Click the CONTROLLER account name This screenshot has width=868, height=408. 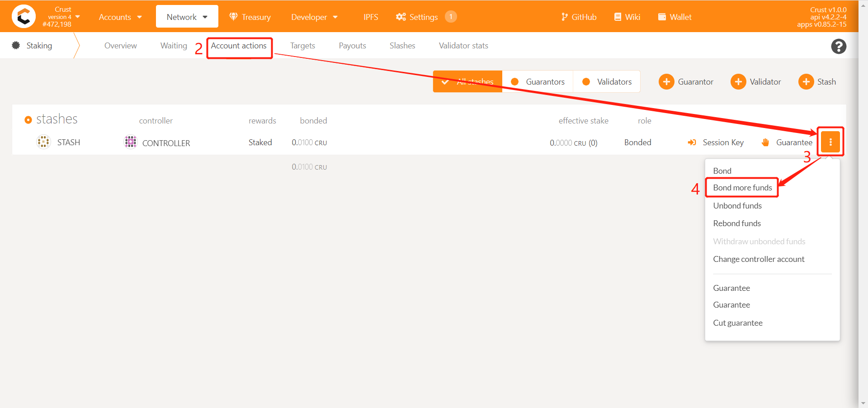(166, 143)
